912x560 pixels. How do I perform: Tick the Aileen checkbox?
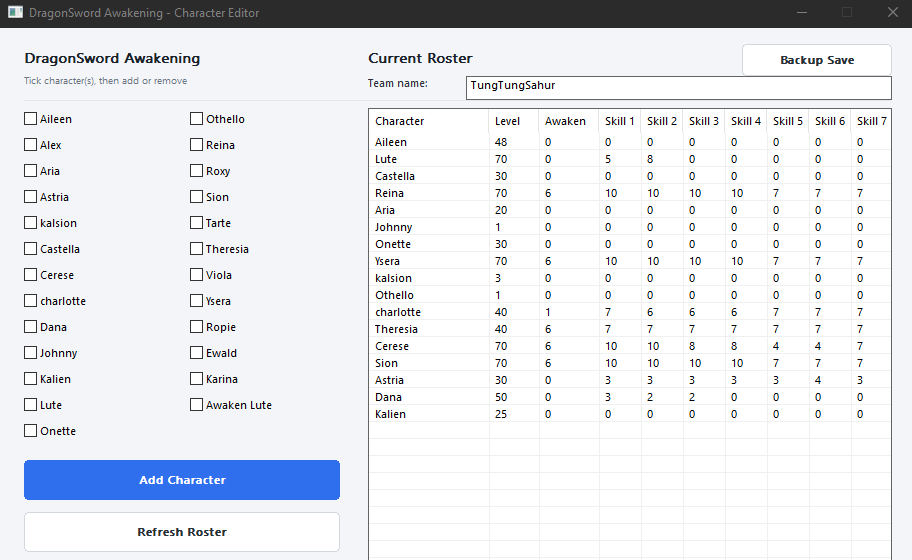(30, 119)
